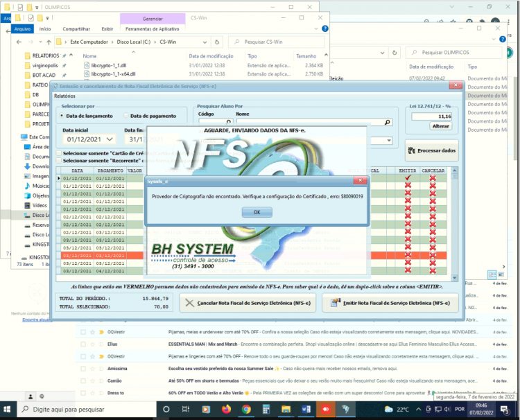Open combo box dropdown left of Processar dados
520x420 pixels.
pyautogui.click(x=389, y=141)
